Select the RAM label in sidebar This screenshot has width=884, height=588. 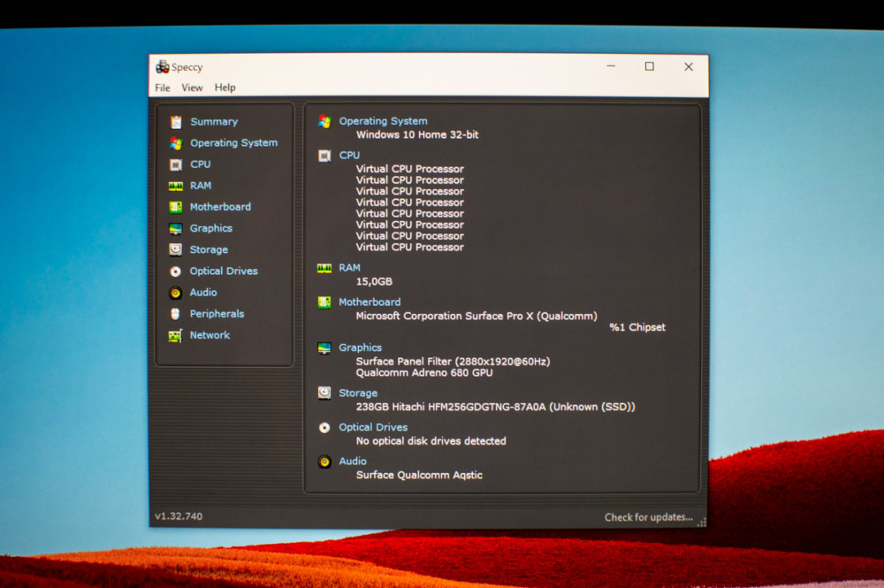click(x=200, y=186)
